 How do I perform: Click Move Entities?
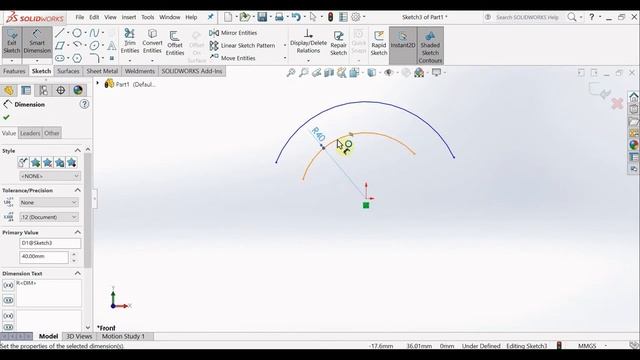pos(232,58)
